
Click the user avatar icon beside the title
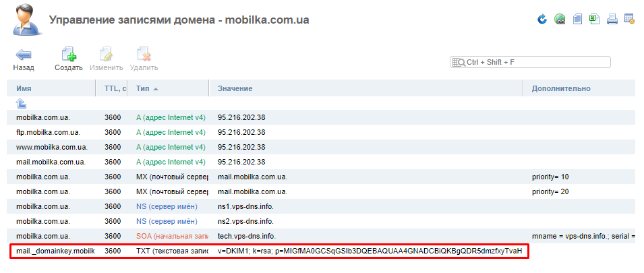26,20
